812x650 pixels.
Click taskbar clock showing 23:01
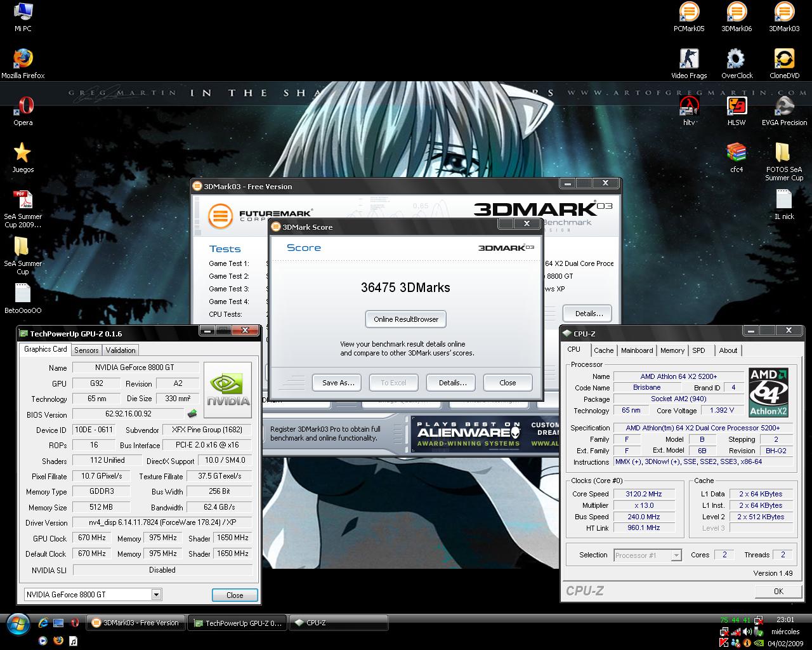coord(785,620)
